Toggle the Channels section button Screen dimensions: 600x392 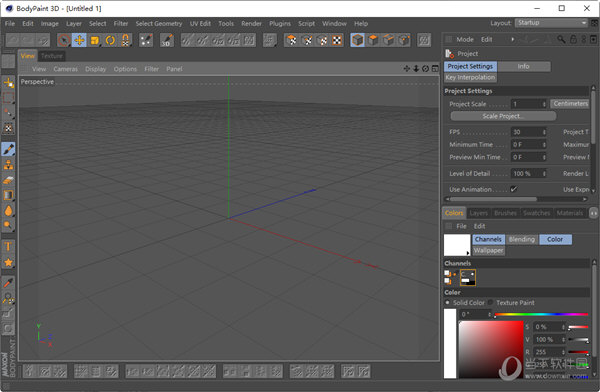pos(488,239)
